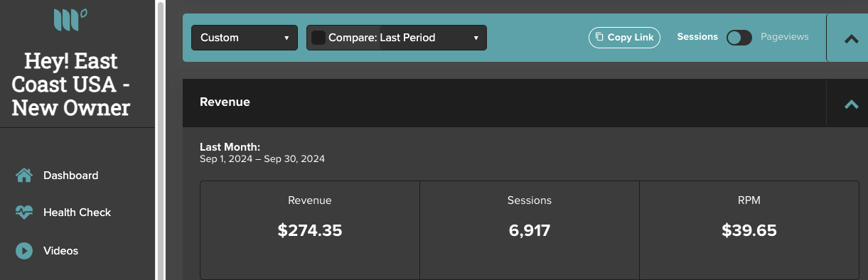
Task: Collapse the filter bar with the chevron
Action: [x=851, y=39]
